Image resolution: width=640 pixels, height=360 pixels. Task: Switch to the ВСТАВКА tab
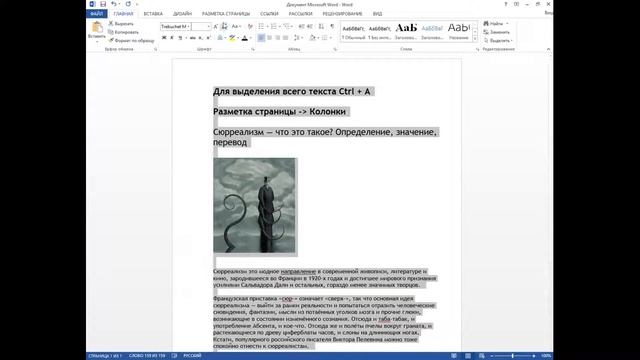(x=153, y=14)
